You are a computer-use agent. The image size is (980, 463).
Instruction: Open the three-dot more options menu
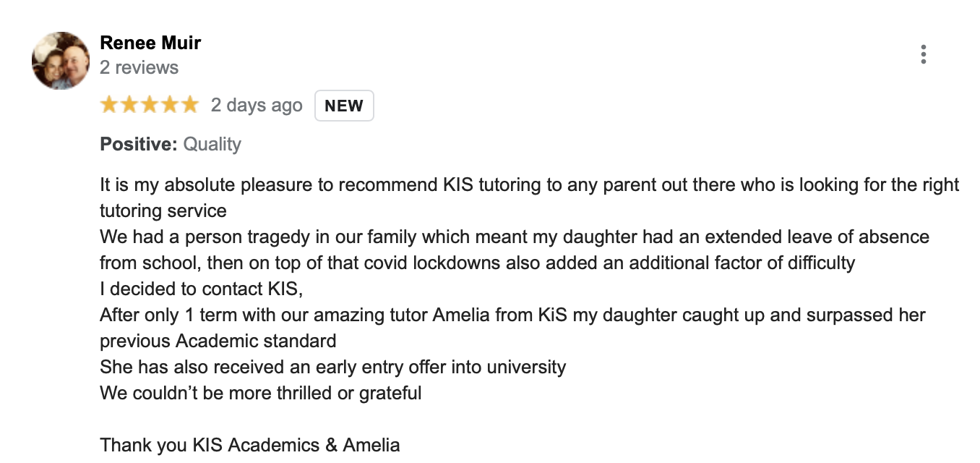pyautogui.click(x=923, y=55)
